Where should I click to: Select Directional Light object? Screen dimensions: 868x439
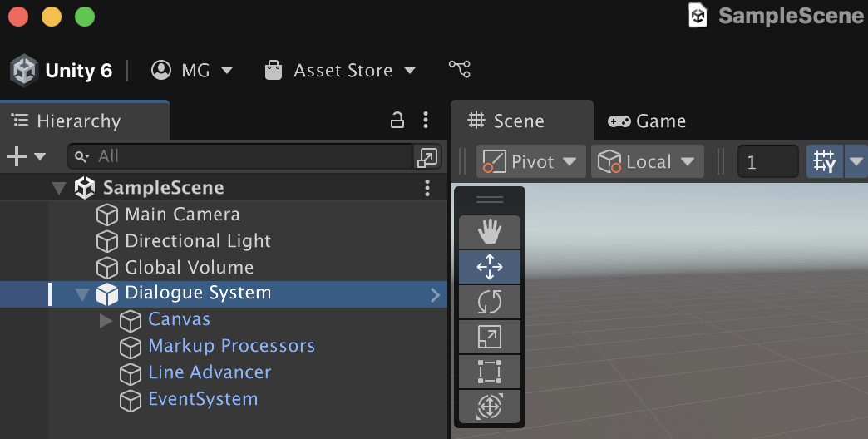(198, 241)
